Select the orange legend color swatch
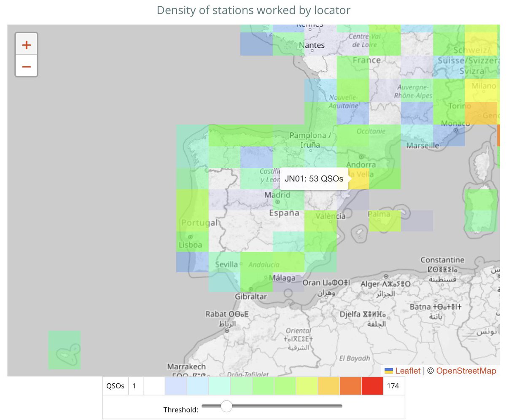Screen dimensions: 506x420 (x=351, y=385)
